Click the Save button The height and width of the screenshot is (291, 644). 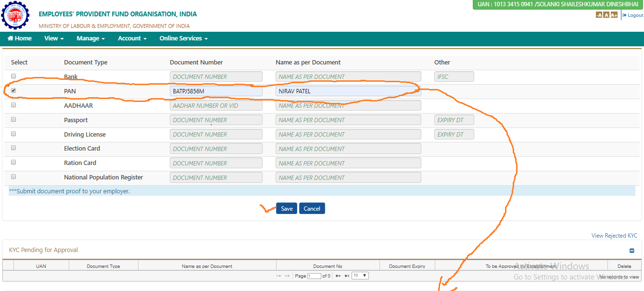coord(286,208)
